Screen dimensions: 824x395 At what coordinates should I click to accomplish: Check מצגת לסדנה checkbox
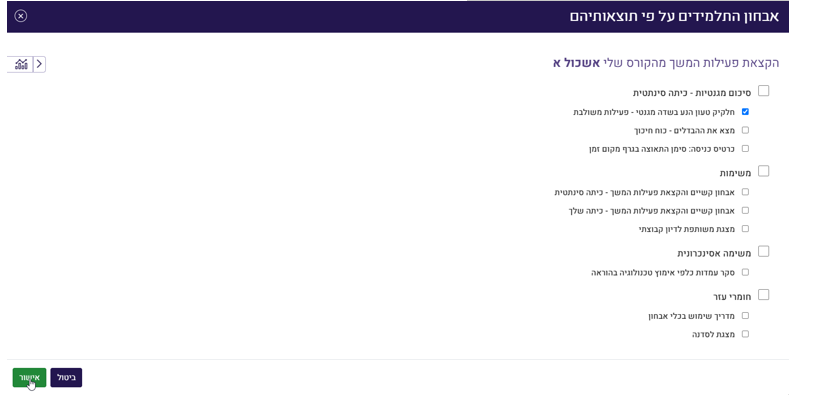(x=745, y=334)
